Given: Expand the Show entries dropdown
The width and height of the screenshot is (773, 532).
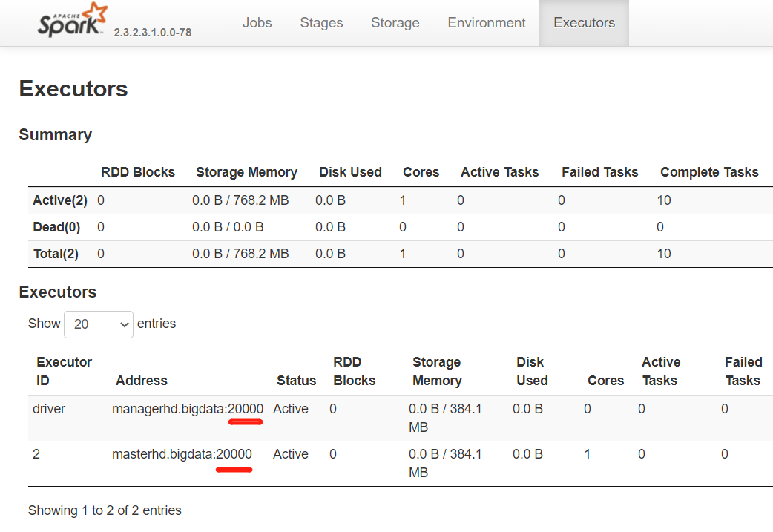Looking at the screenshot, I should pos(99,324).
